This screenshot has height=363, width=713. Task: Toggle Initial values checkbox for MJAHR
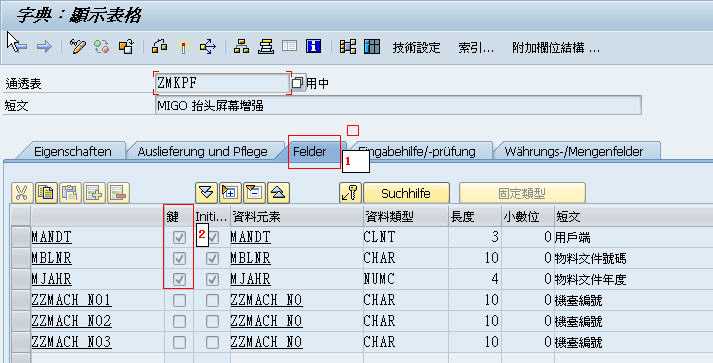[x=212, y=279]
